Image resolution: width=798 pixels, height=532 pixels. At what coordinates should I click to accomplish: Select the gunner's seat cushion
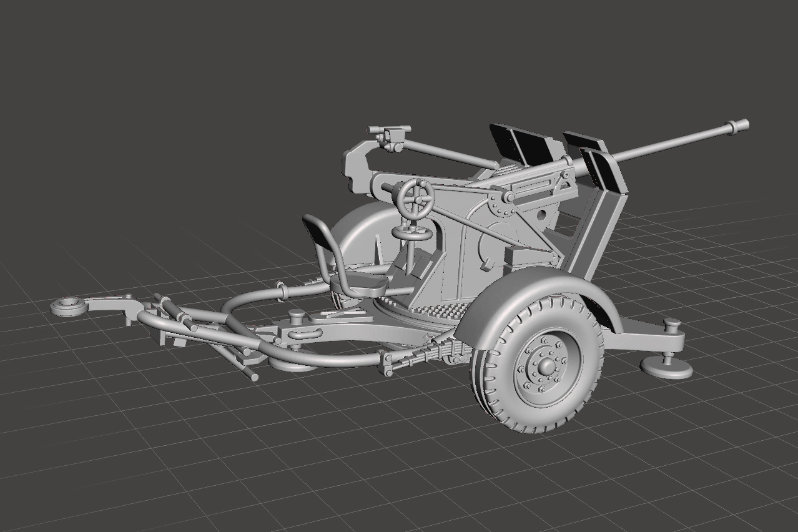click(x=361, y=283)
